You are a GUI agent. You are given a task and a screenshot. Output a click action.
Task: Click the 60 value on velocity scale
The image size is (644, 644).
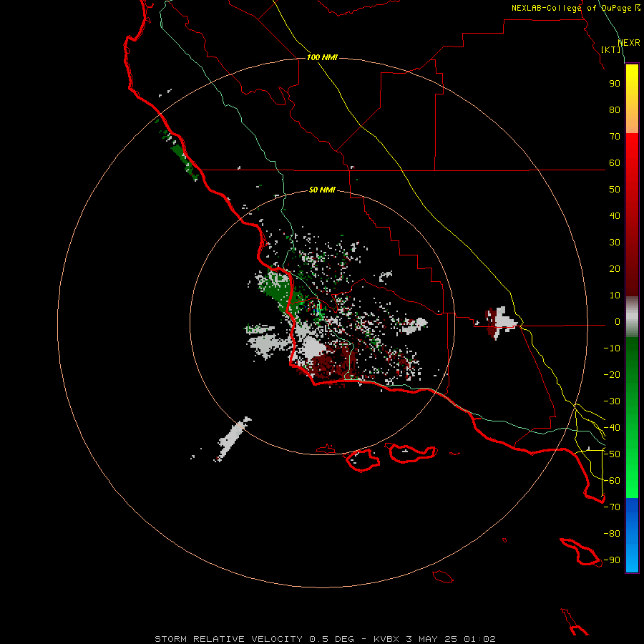click(x=615, y=163)
